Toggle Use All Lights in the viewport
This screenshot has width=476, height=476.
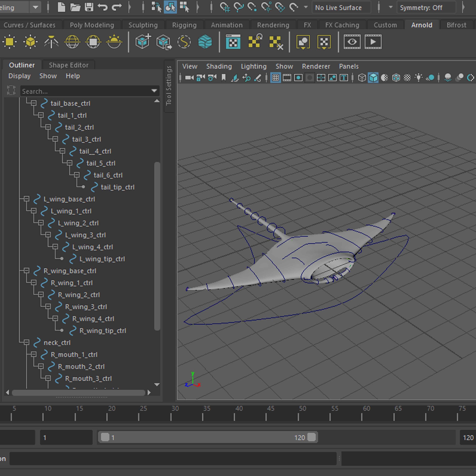coord(419,78)
